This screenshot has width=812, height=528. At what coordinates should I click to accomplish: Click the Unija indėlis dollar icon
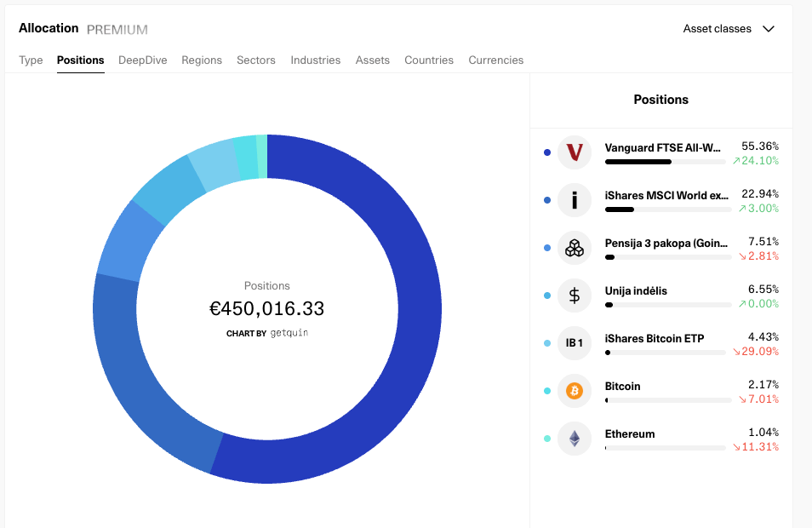click(575, 296)
